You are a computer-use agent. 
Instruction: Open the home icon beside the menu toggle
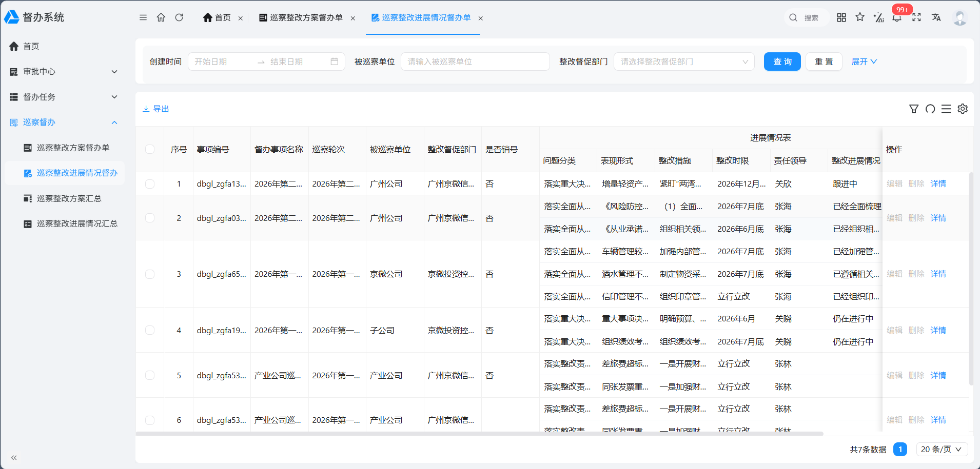[161, 17]
